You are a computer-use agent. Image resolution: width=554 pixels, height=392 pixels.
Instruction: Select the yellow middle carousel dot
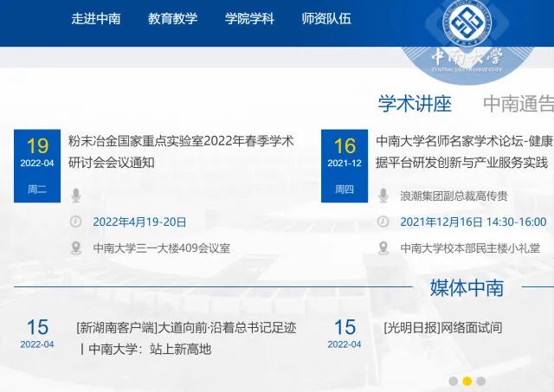(x=467, y=381)
